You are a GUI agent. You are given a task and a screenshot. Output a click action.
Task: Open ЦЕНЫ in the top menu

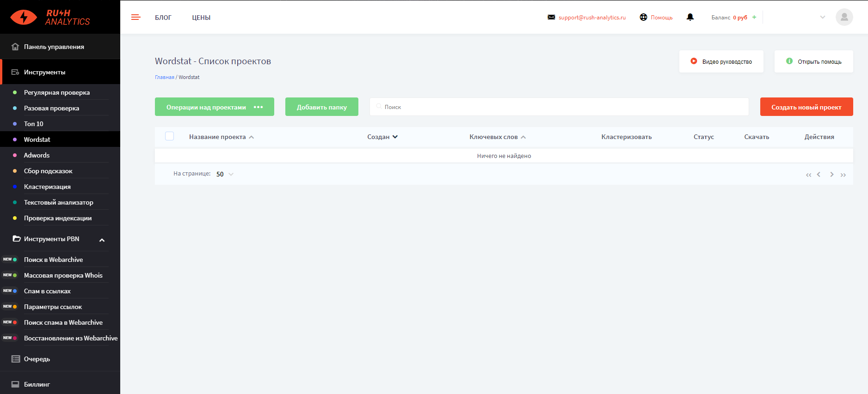(x=201, y=18)
